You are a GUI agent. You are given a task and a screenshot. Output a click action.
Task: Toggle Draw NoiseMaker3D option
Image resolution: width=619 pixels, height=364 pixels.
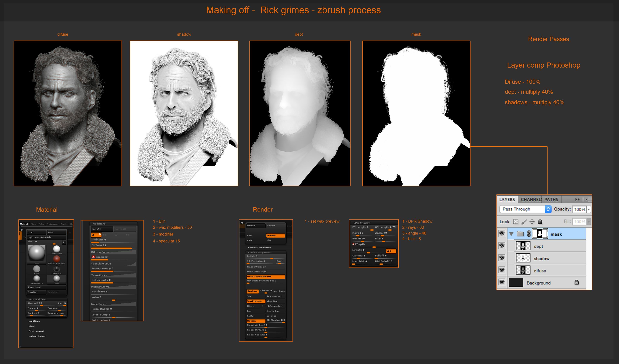[266, 277]
